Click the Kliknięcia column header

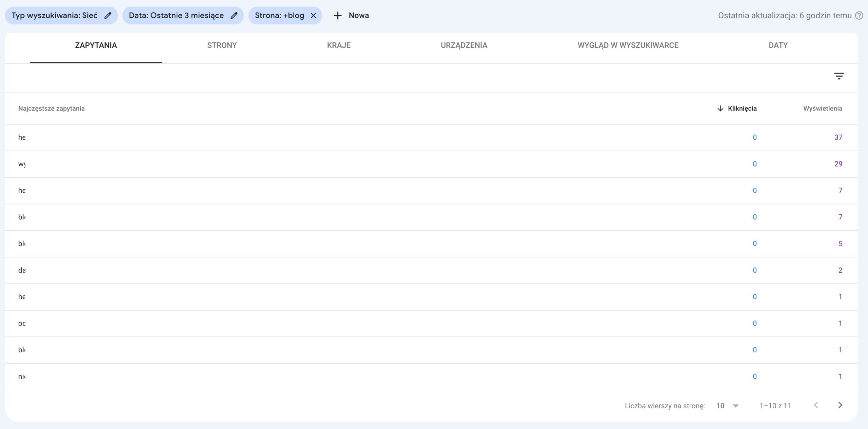click(742, 109)
